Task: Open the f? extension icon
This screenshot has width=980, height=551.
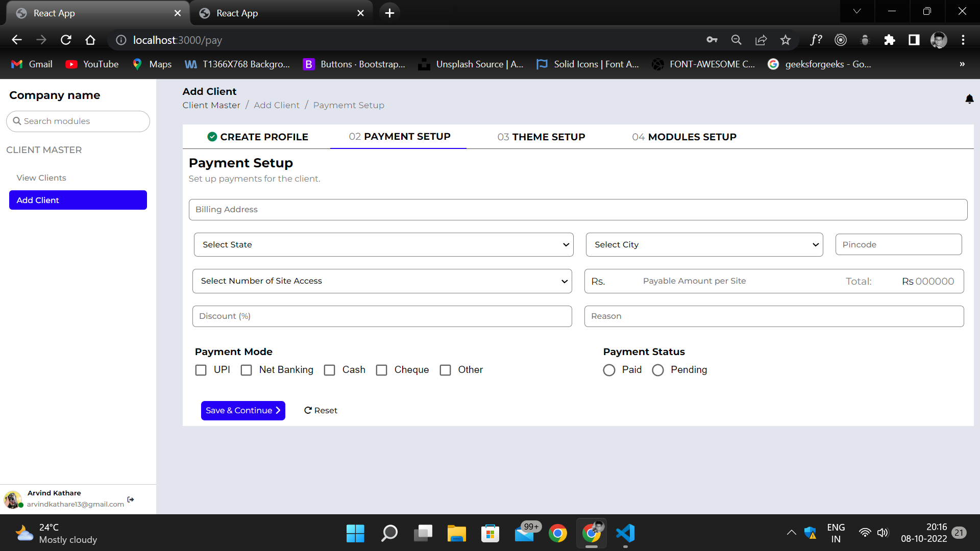Action: tap(816, 40)
